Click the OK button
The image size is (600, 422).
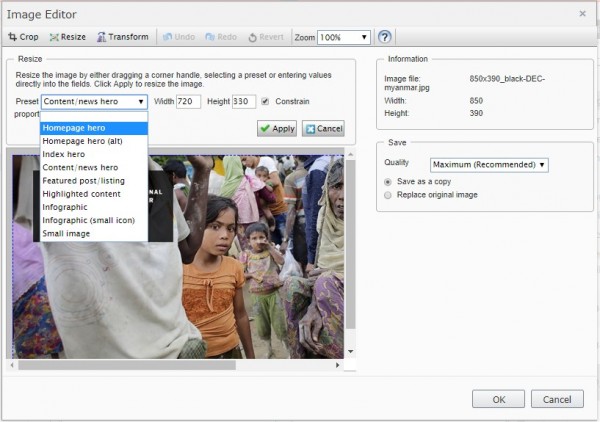click(498, 399)
